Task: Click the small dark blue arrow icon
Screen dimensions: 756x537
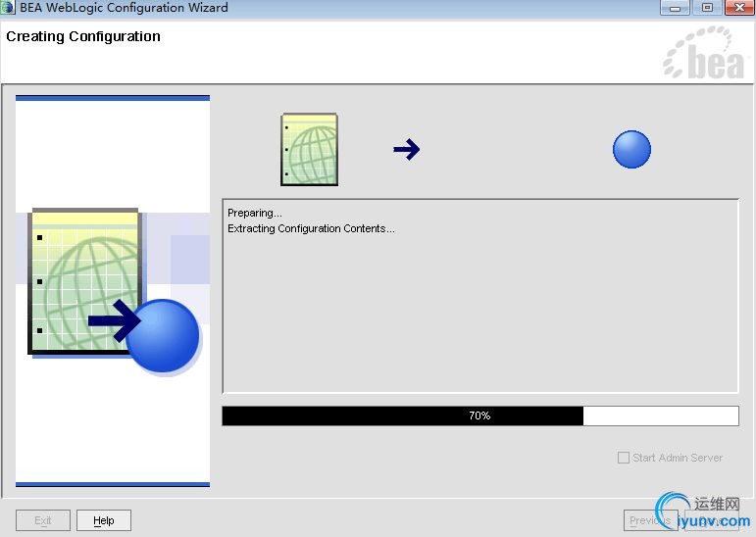Action: coord(407,149)
